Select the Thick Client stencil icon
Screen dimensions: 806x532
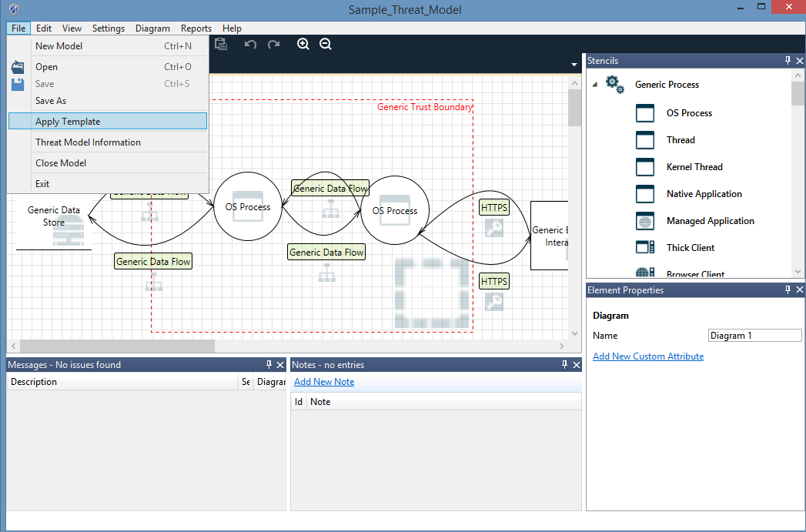point(644,248)
